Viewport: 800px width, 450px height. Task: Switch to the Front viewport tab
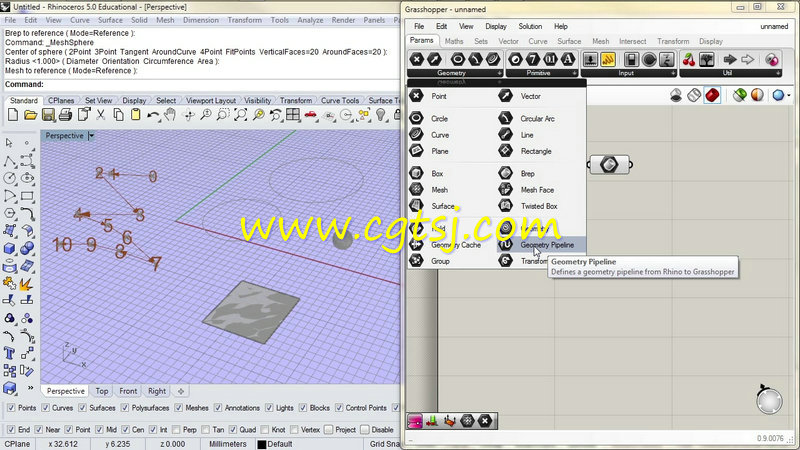tap(128, 391)
